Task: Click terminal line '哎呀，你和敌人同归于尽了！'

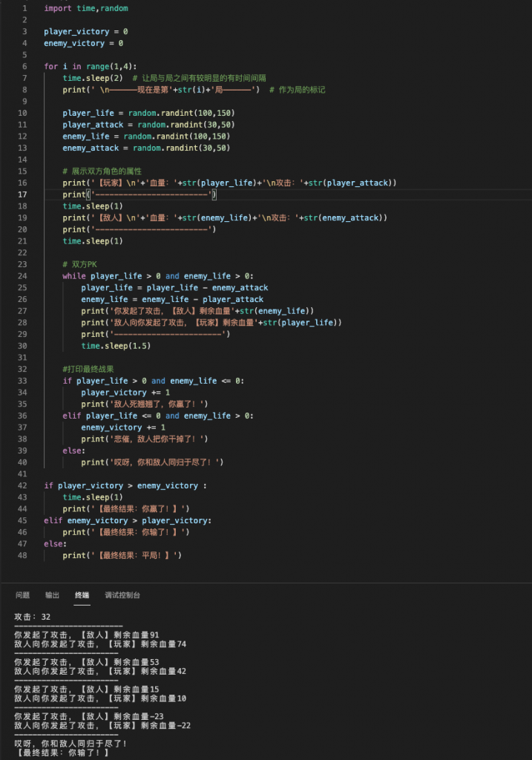Action: (70, 743)
